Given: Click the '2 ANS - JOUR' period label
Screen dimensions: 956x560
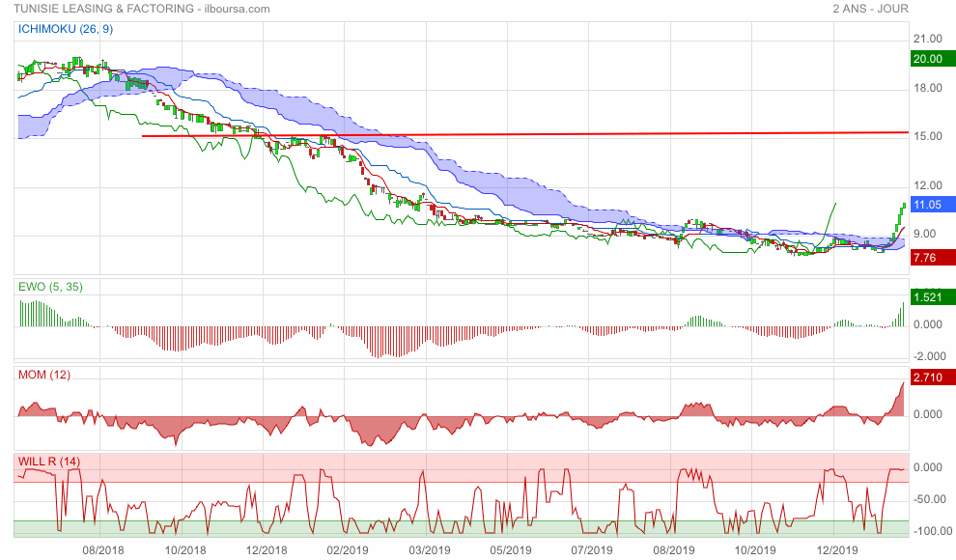Looking at the screenshot, I should [870, 9].
